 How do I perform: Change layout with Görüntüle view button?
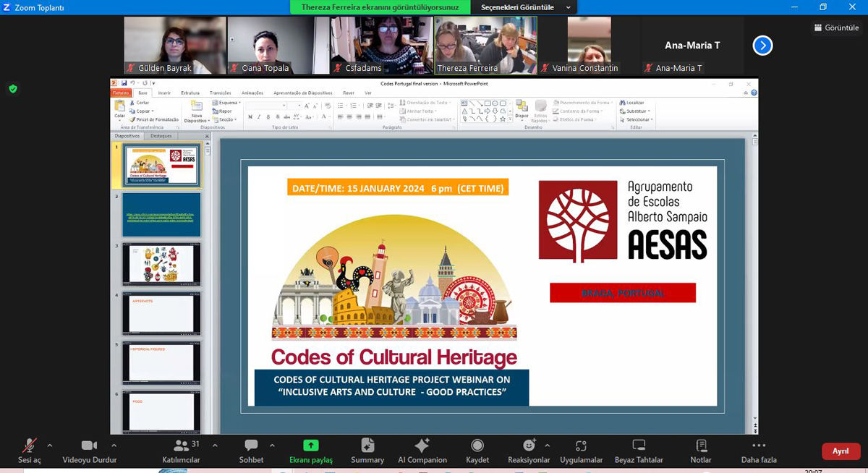[x=836, y=27]
